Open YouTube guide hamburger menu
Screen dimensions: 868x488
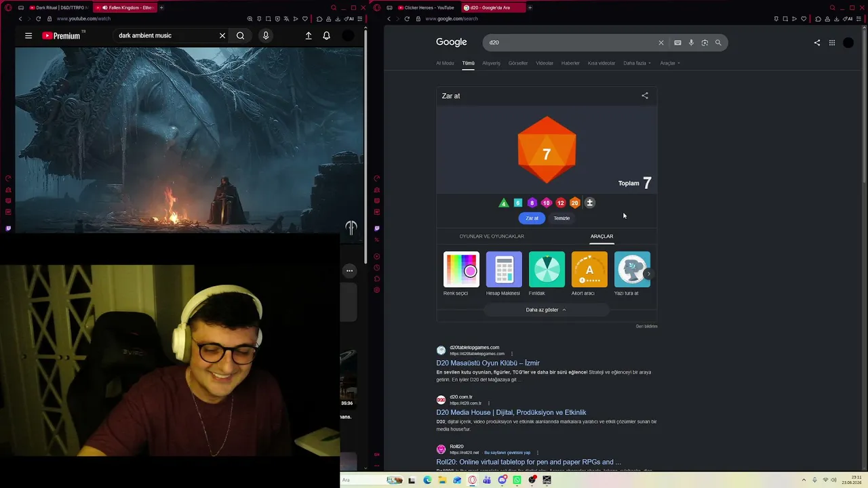(28, 36)
